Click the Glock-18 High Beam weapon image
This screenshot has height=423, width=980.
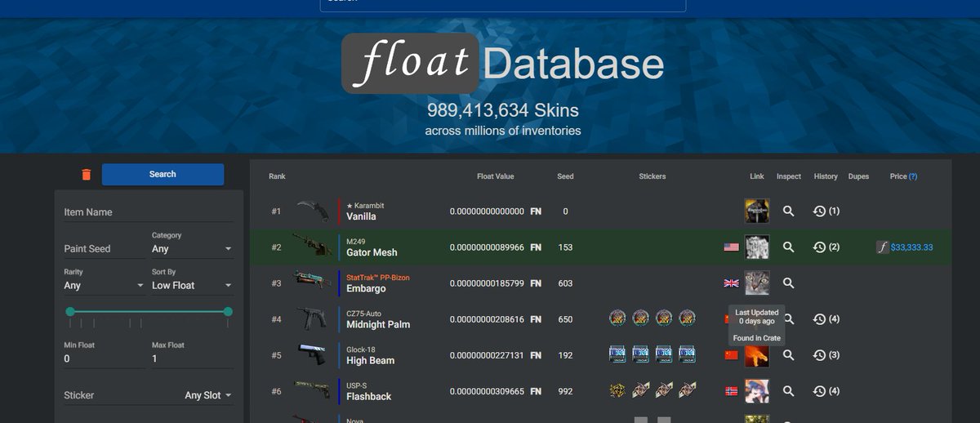(311, 354)
